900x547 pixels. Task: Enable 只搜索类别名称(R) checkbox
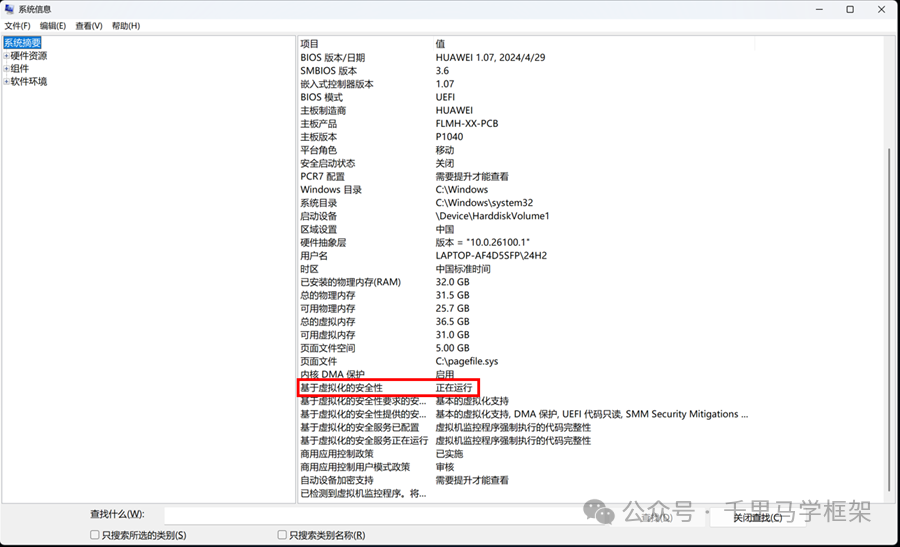[282, 535]
